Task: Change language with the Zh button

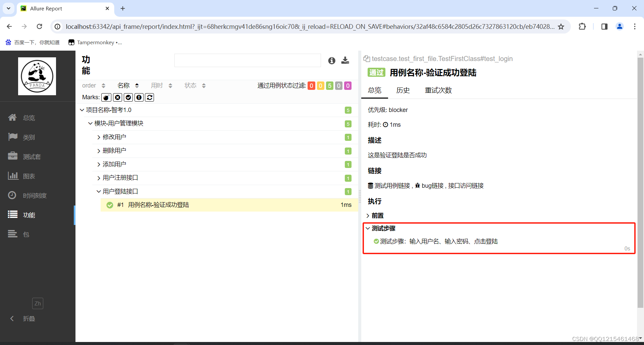Action: [38, 303]
